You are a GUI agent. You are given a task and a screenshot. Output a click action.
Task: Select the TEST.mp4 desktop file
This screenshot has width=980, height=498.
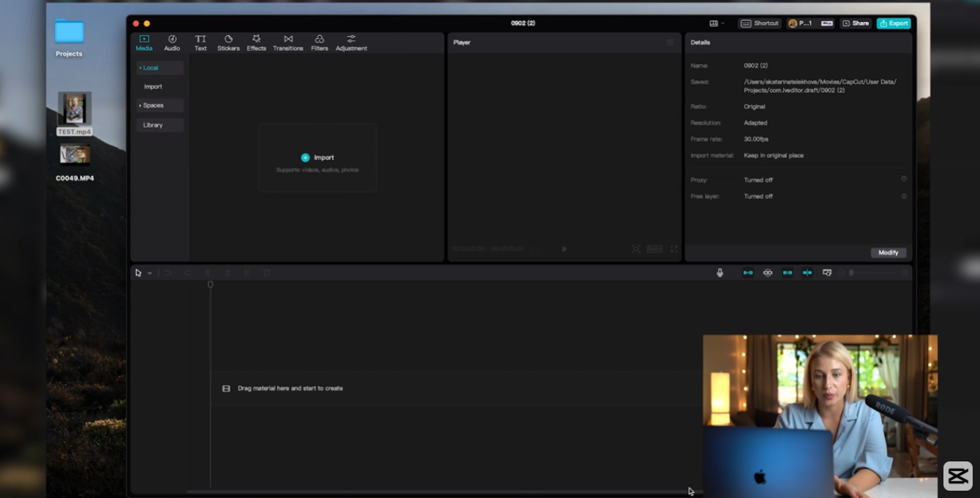point(75,113)
